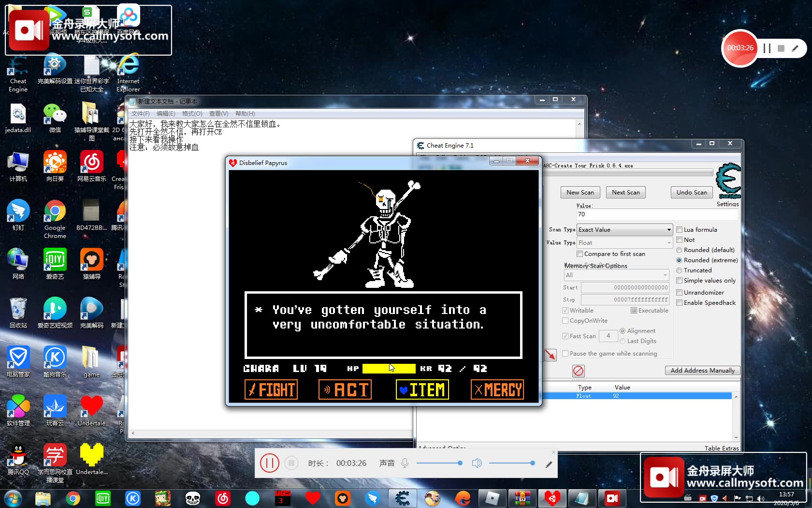Open the NetEase Cloud Music desktop icon
Screen dimensions: 812x508
click(91, 166)
